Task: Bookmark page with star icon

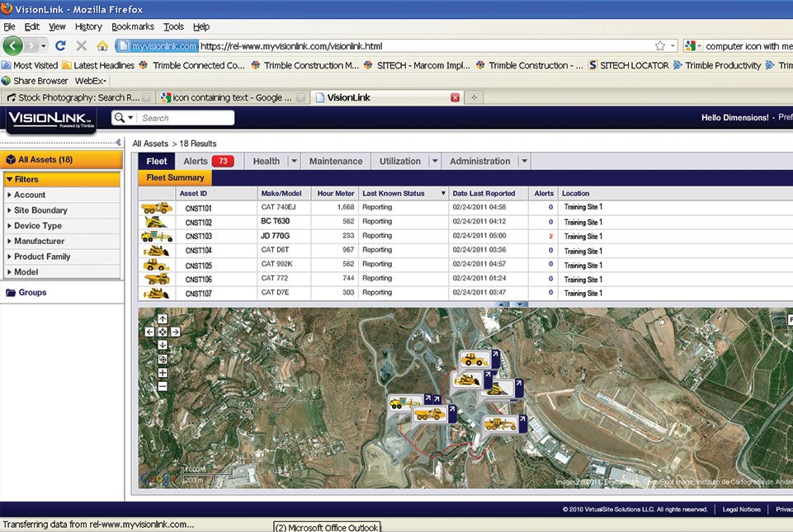Action: pos(660,46)
